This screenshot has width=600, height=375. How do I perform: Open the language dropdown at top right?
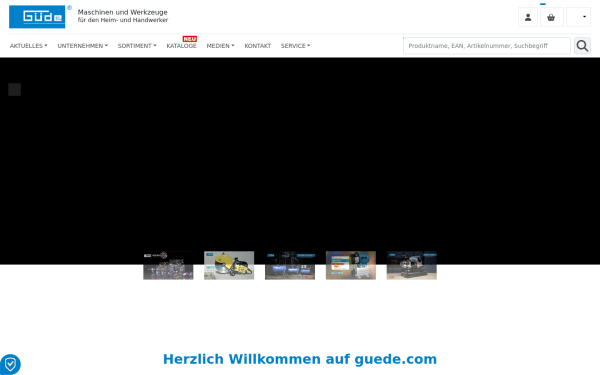coord(579,17)
